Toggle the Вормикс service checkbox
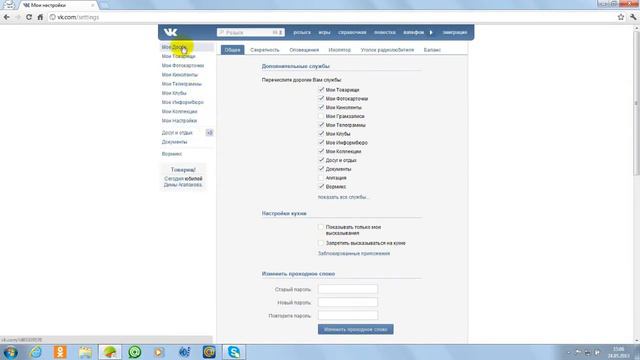Screen dimensions: 640x360 pyautogui.click(x=321, y=187)
